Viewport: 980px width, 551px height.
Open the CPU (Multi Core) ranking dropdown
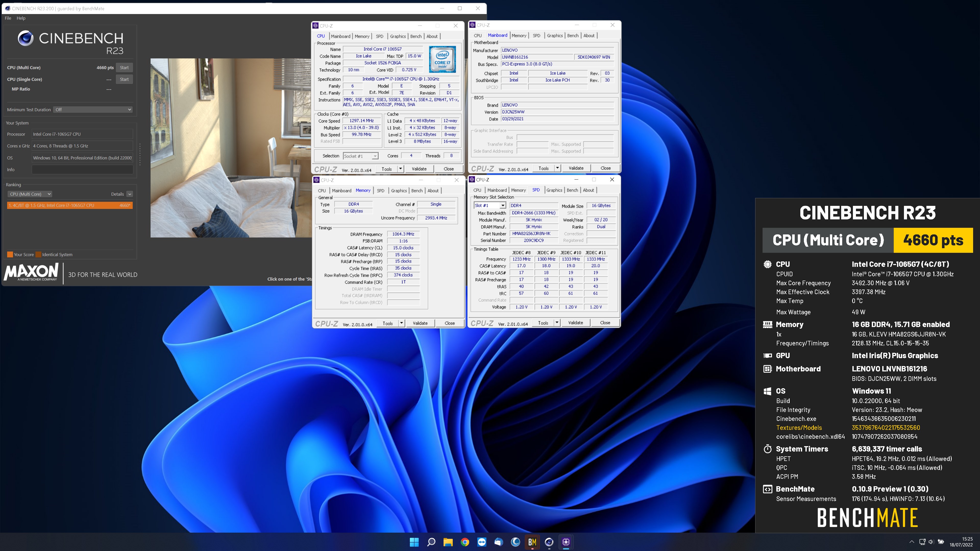30,194
